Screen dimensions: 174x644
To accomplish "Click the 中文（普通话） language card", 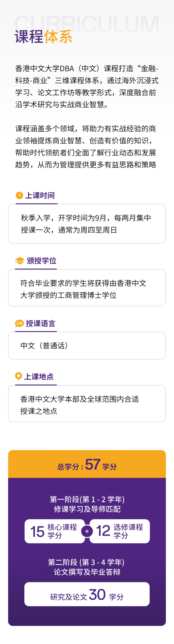I will pyautogui.click(x=87, y=346).
